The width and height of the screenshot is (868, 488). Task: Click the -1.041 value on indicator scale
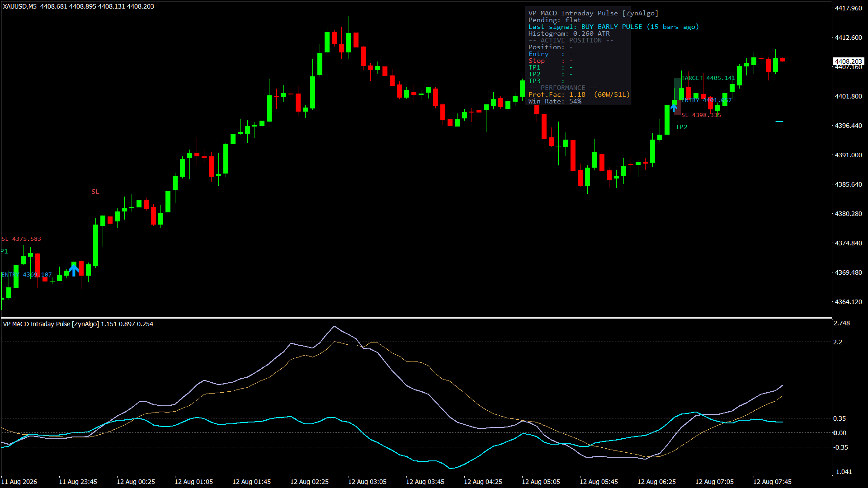[843, 472]
